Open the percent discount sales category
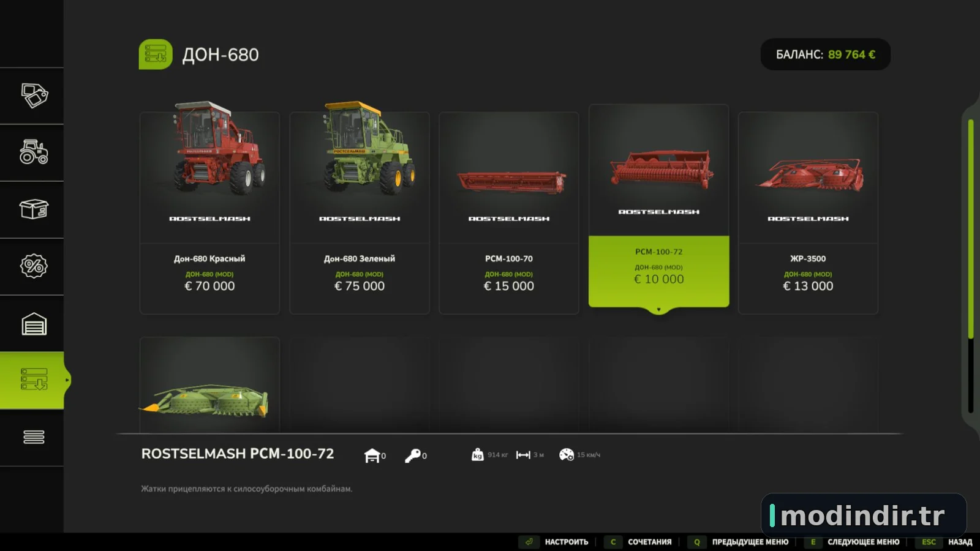The image size is (980, 551). pos(34,266)
